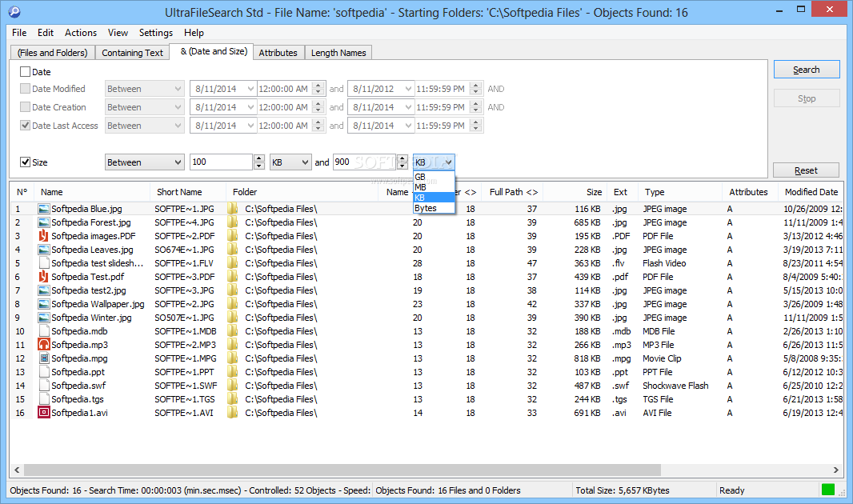The width and height of the screenshot is (853, 504).
Task: Click the file icon of Softpedia.swf
Action: (43, 386)
